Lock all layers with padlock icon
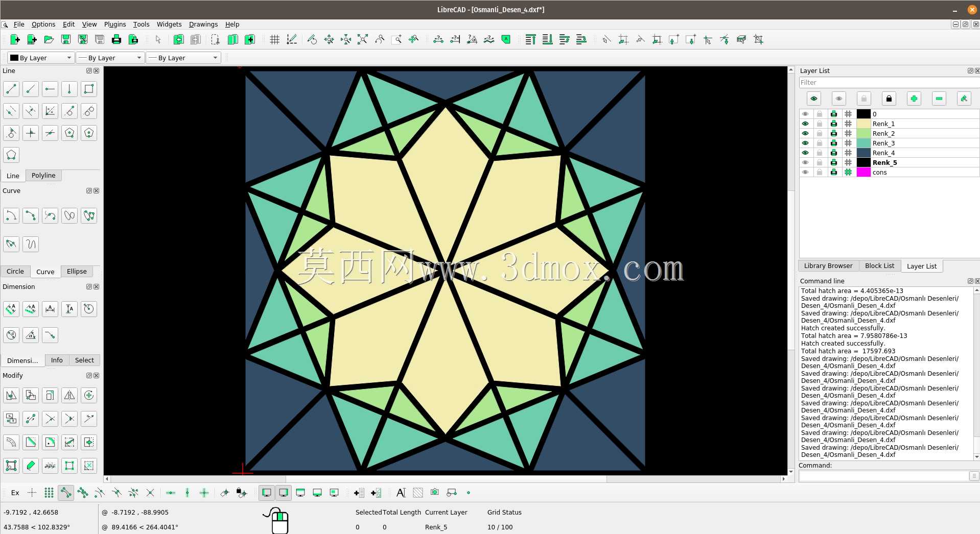 pos(889,99)
